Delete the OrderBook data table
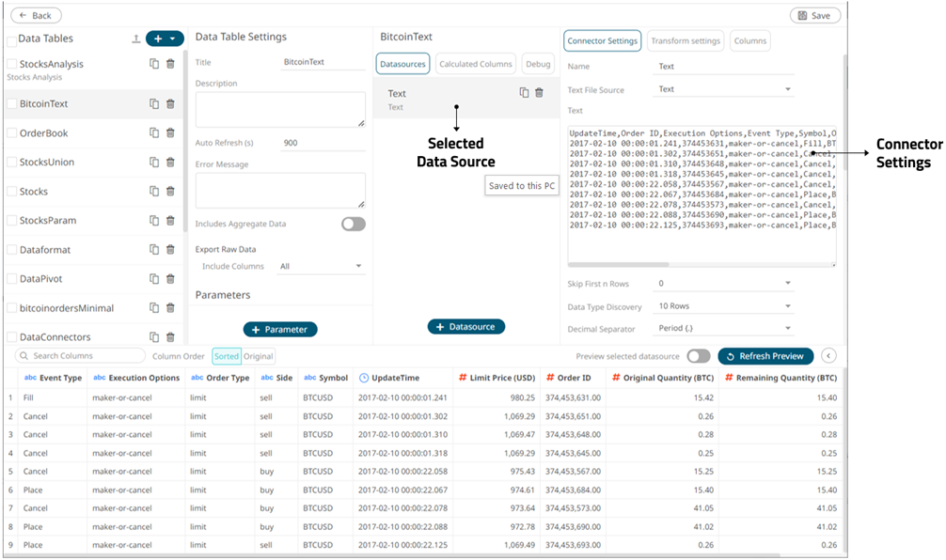The height and width of the screenshot is (560, 946). (169, 132)
